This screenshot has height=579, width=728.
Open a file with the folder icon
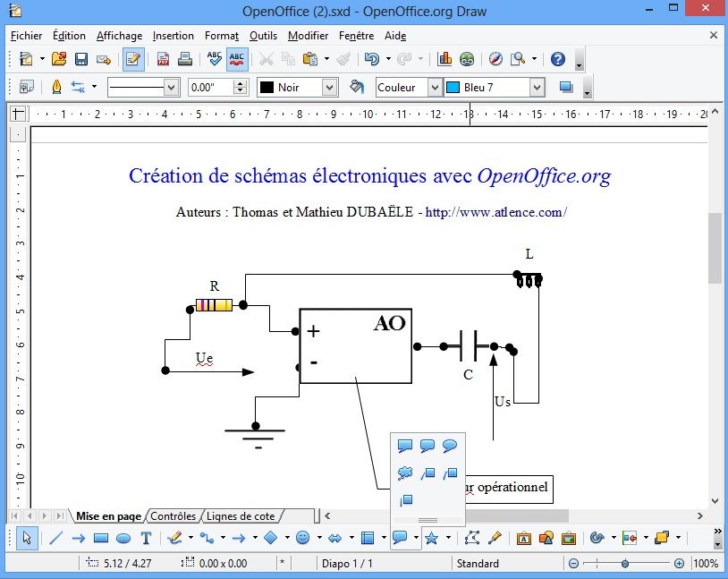pyautogui.click(x=59, y=59)
